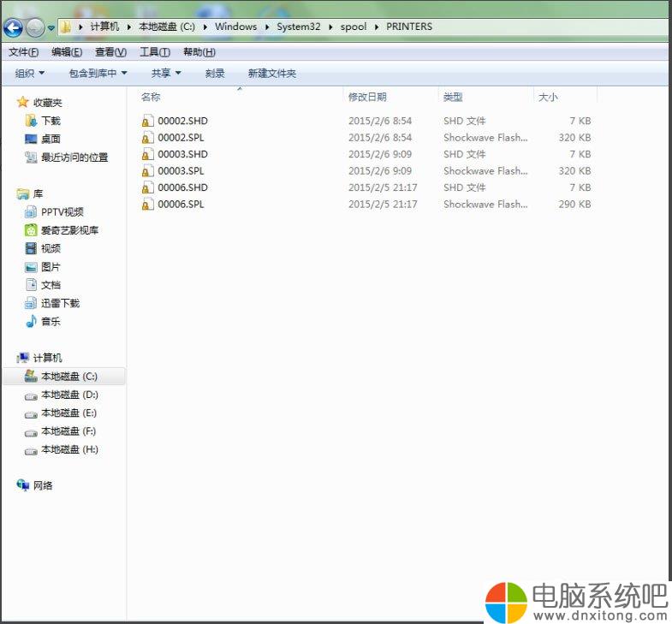Open the 查看(V) menu

110,52
